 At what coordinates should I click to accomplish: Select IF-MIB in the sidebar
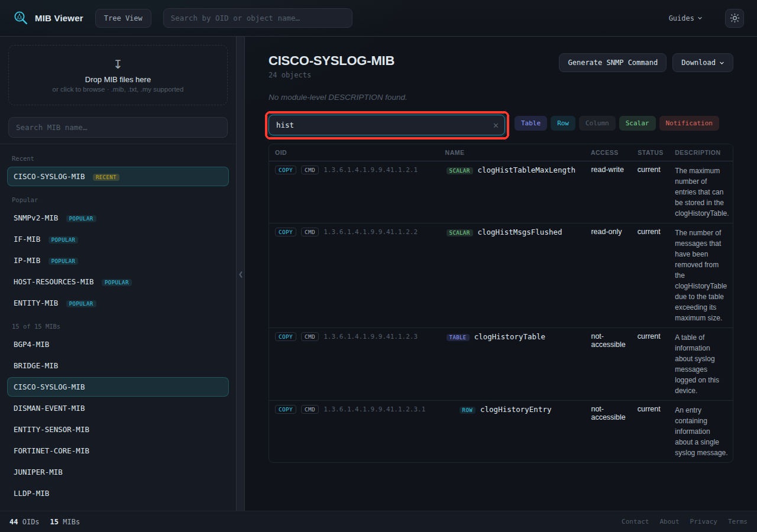coord(118,239)
